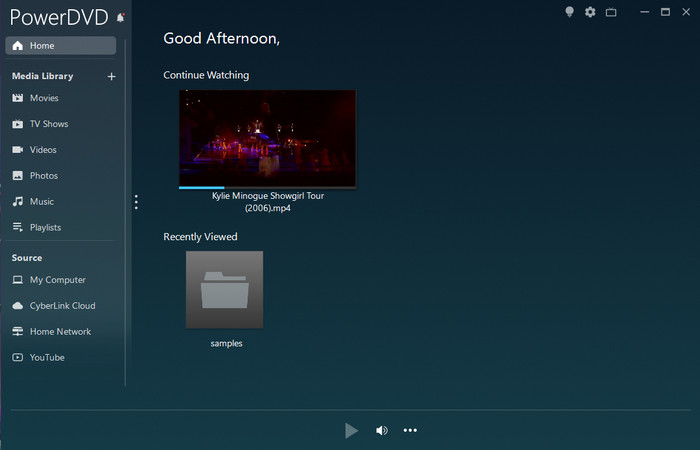The image size is (700, 450).
Task: Open TV Shows library label
Action: (x=49, y=124)
